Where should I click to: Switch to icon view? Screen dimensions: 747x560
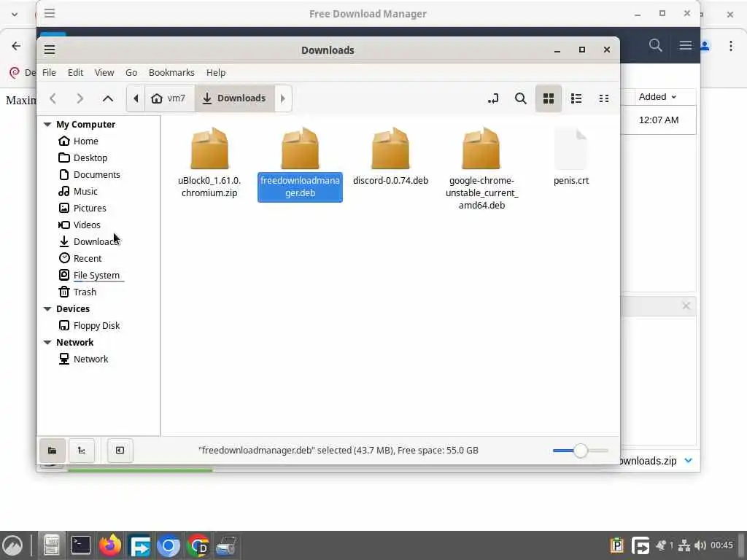[549, 98]
